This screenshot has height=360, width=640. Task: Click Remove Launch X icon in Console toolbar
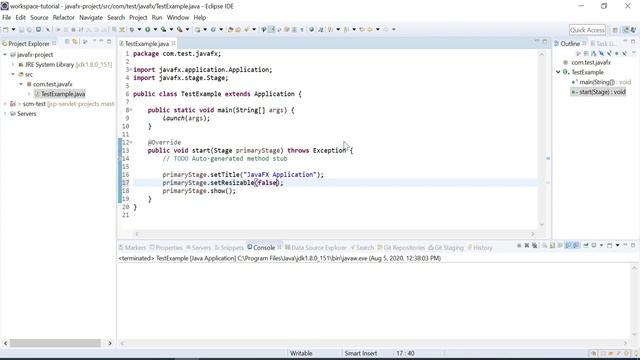click(527, 245)
